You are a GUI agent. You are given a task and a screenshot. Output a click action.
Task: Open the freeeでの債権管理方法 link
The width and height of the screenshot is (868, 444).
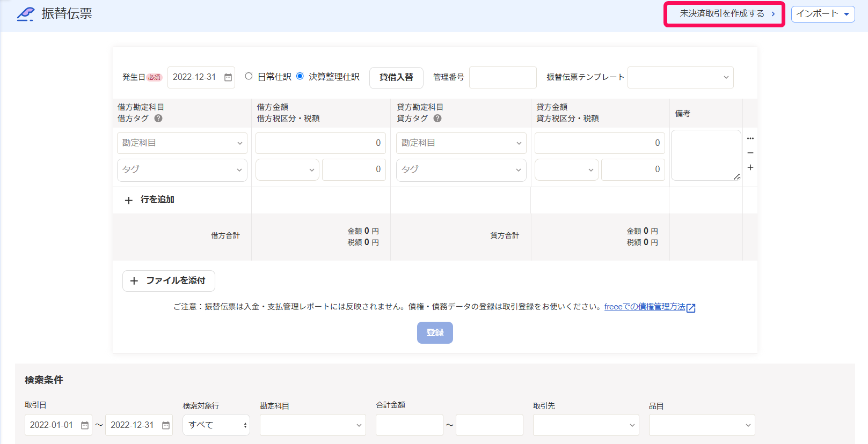[645, 307]
